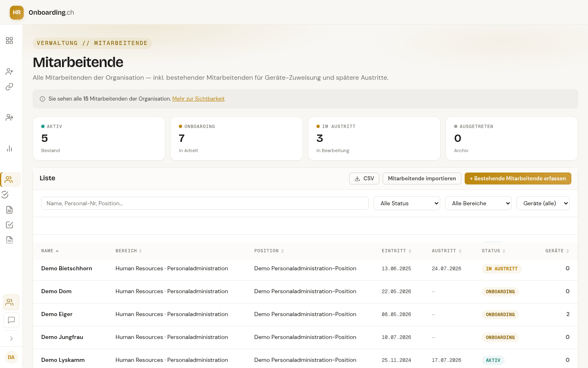Open the add-person icon in sidebar
This screenshot has height=368, width=588.
tap(9, 72)
